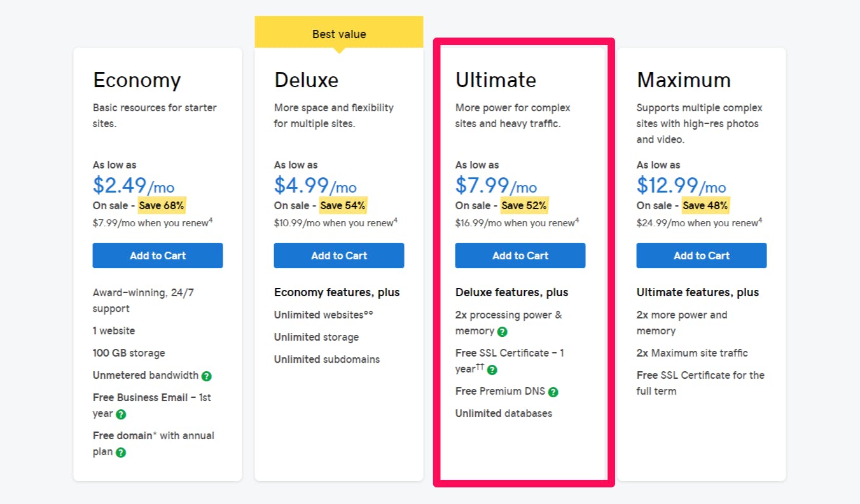Add the Ultimate plan to cart
The height and width of the screenshot is (504, 860).
(x=520, y=255)
